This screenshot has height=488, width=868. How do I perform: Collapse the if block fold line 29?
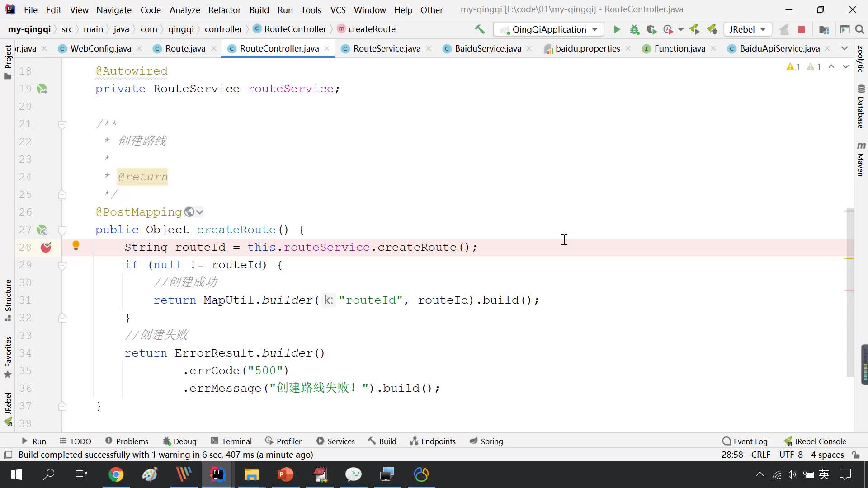tap(62, 265)
